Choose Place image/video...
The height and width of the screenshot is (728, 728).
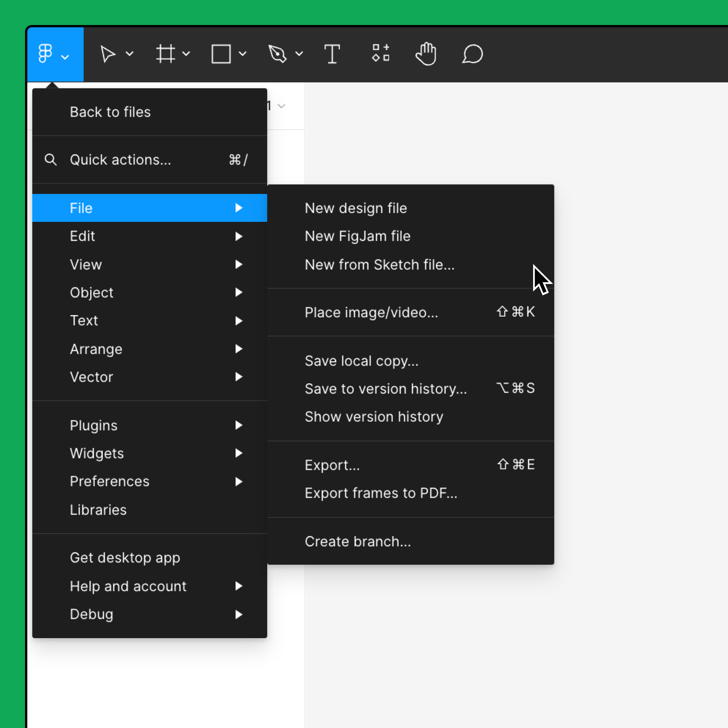point(411,312)
